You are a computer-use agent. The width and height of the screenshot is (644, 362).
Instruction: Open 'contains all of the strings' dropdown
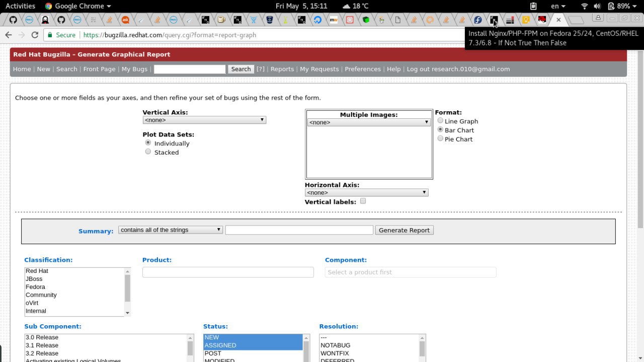[171, 230]
